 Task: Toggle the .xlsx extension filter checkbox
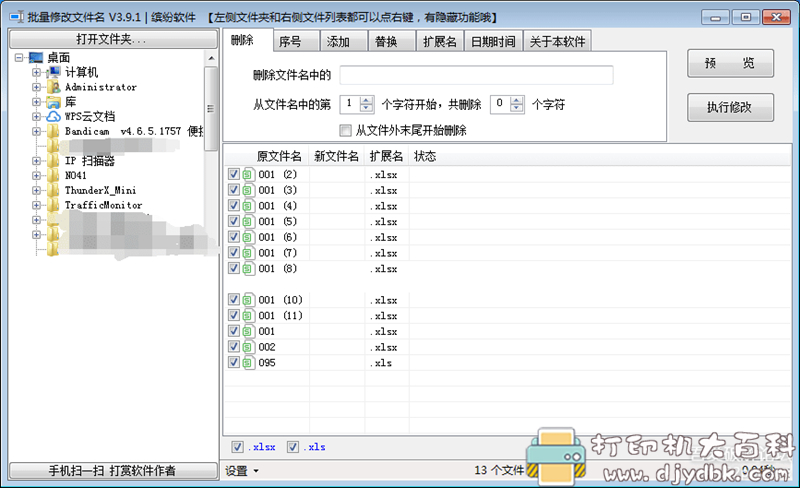237,447
